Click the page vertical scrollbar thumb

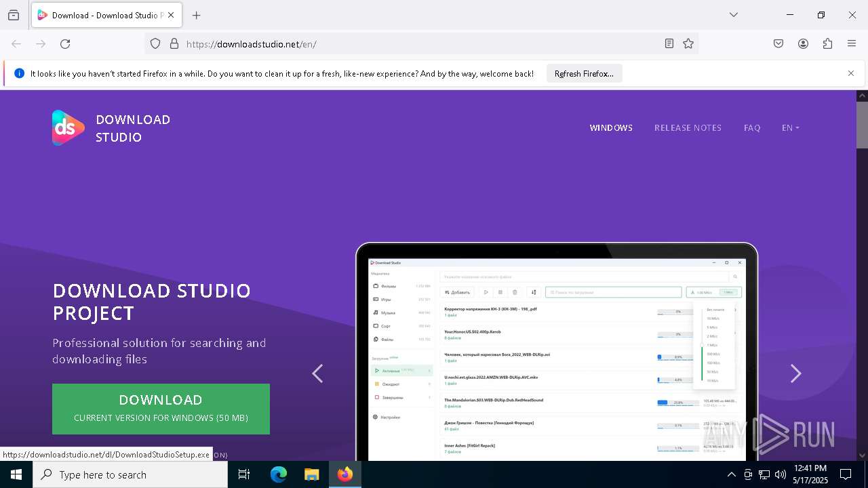862,125
